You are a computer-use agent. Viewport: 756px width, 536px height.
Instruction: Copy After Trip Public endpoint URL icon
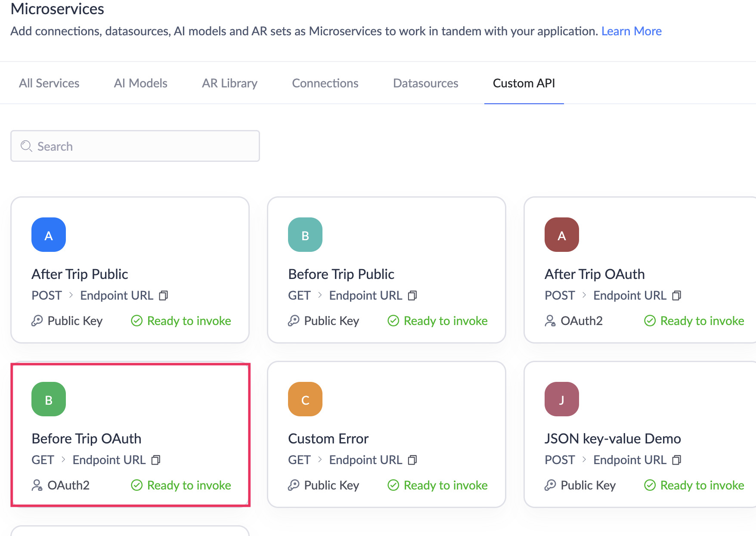[x=163, y=296]
